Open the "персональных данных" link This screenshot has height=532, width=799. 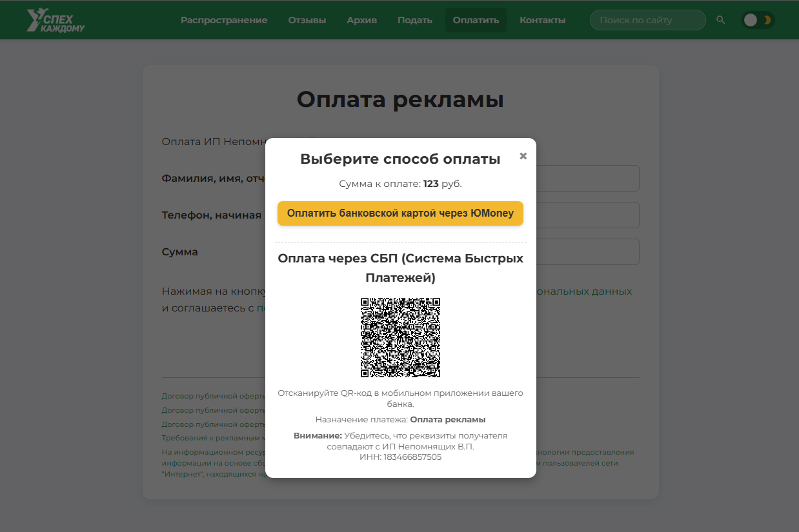click(587, 291)
